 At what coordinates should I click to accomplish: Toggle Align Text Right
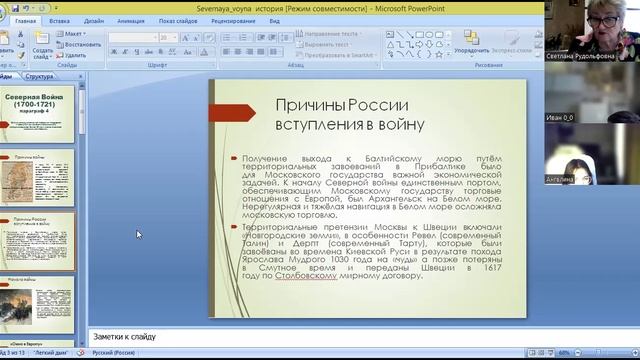(x=249, y=52)
